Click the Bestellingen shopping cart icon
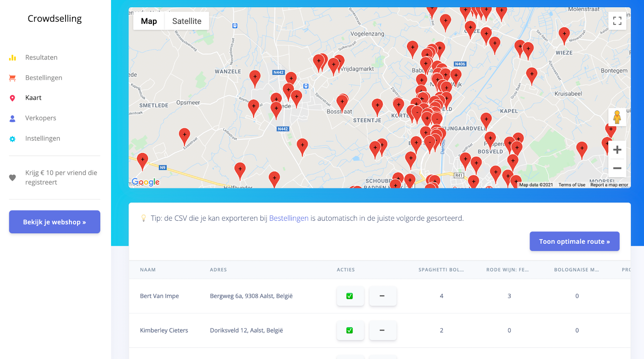Screen dimensions: 644x359 pos(12,78)
